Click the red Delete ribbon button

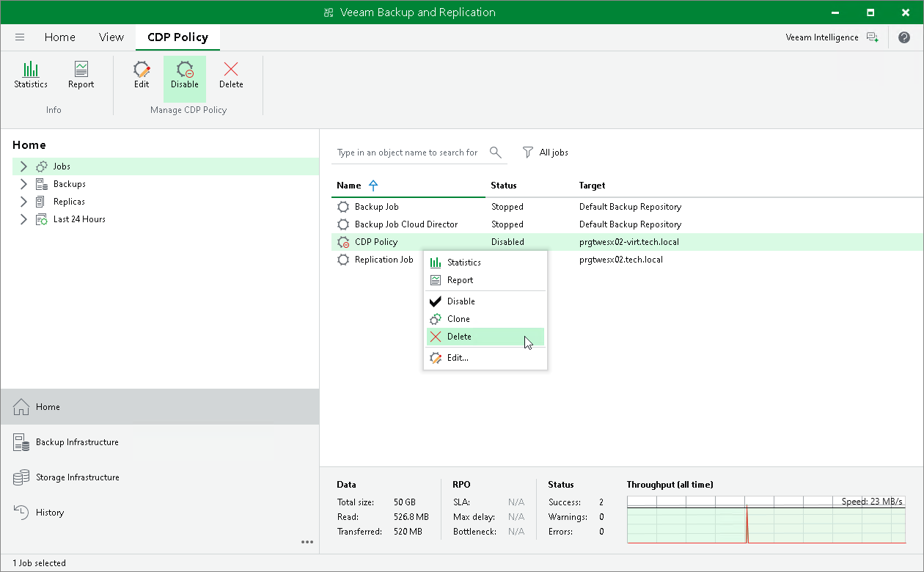coord(231,76)
